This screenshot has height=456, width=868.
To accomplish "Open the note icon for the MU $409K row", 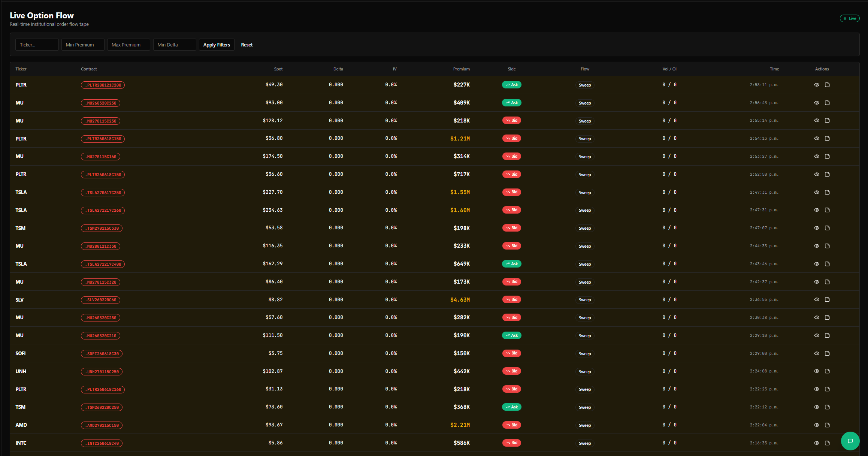I will coord(827,103).
